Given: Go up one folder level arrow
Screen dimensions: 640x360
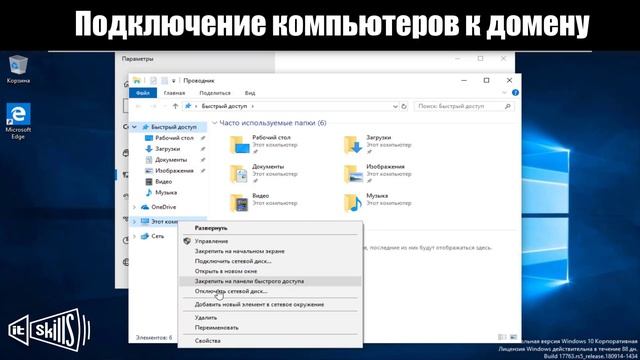Looking at the screenshot, I should (175, 106).
